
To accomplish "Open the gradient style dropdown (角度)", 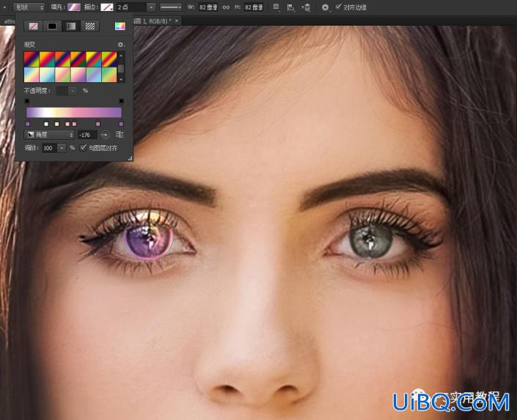I will [x=49, y=135].
